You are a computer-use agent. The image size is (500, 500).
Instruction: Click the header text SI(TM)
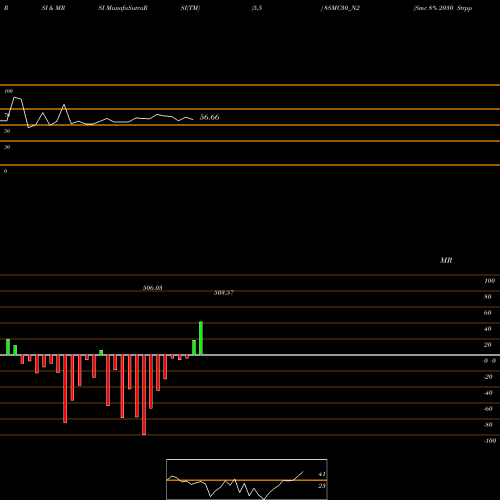coord(190,8)
